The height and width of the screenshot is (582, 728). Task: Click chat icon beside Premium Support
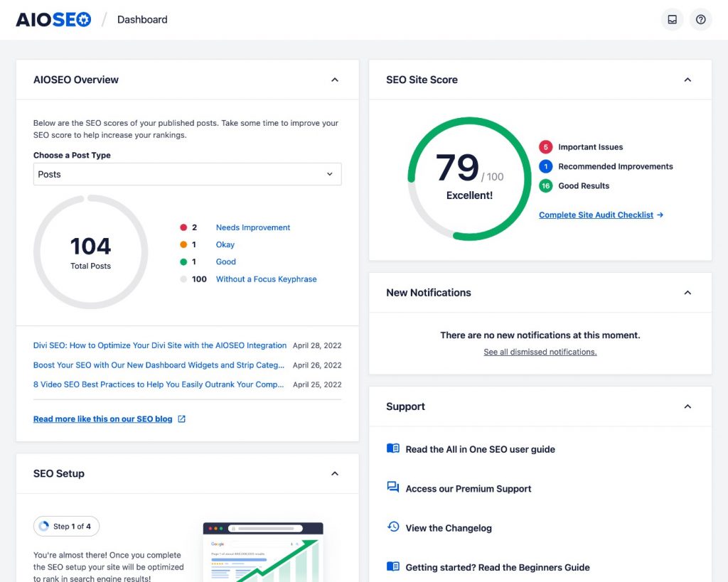(392, 487)
